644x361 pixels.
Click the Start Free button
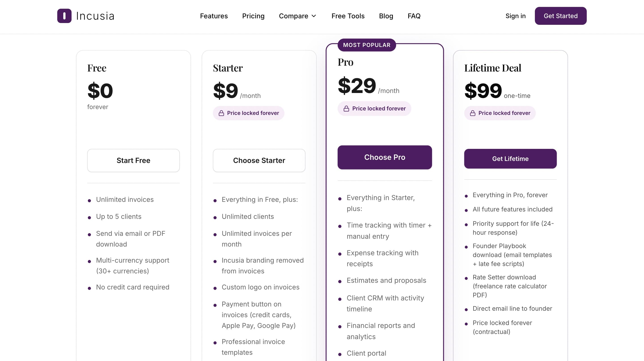[133, 160]
